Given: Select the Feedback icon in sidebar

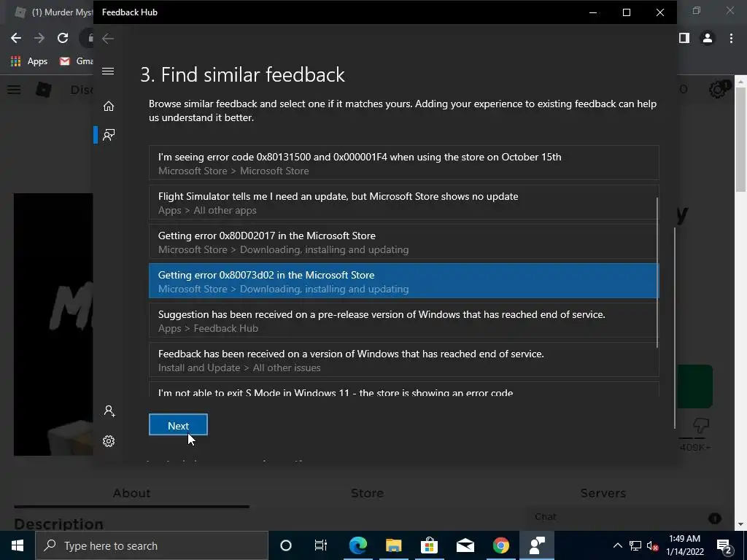Looking at the screenshot, I should click(109, 135).
